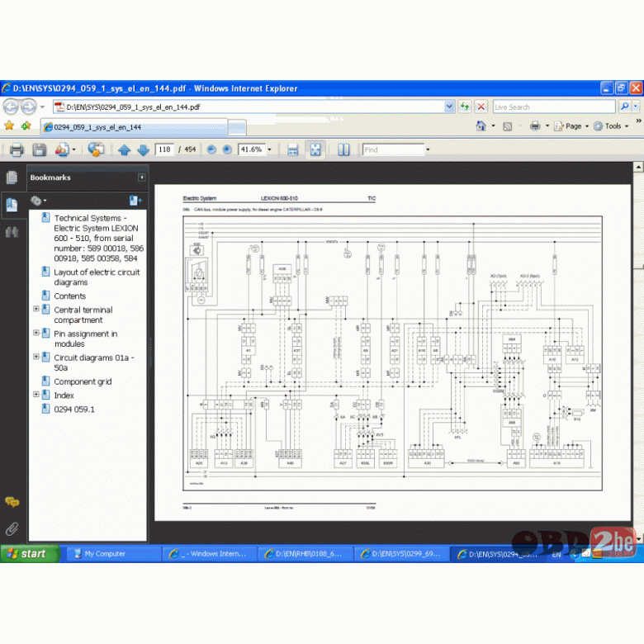This screenshot has width=644, height=644.
Task: Click the IE Print icon in the command bar
Action: (535, 126)
